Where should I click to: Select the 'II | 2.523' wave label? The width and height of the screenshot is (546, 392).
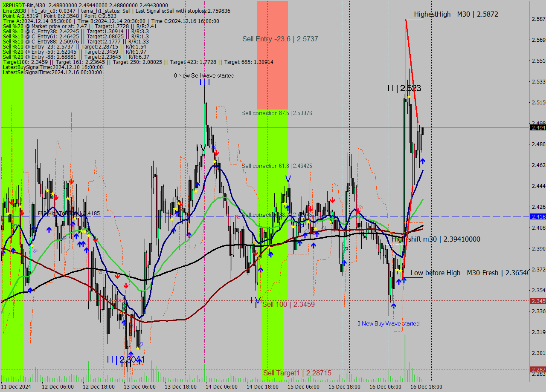[x=404, y=88]
